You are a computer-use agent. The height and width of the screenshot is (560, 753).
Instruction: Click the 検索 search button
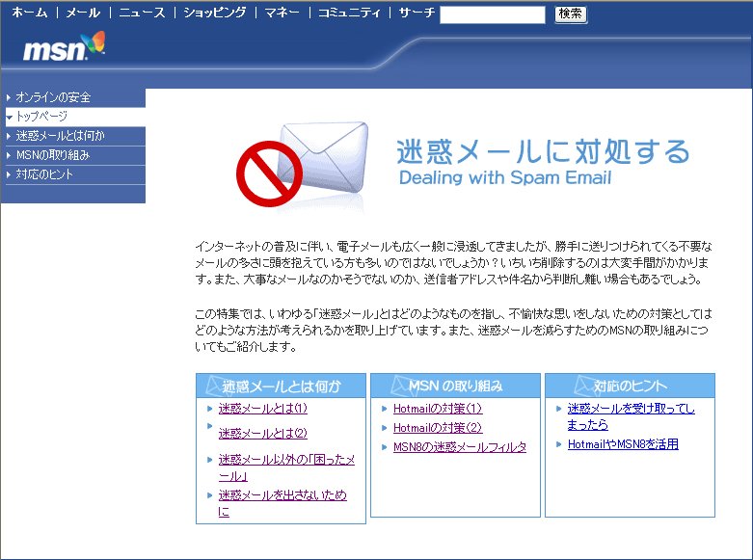tap(571, 13)
